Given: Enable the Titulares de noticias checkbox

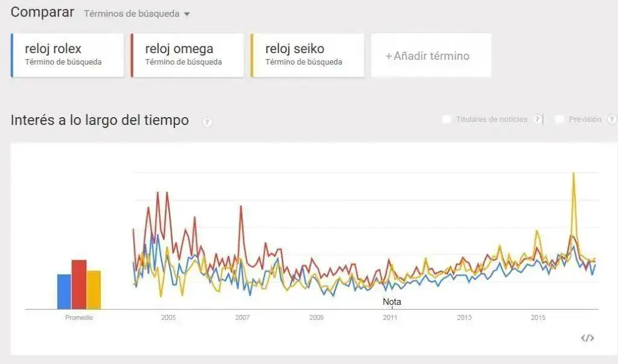Looking at the screenshot, I should tap(447, 120).
